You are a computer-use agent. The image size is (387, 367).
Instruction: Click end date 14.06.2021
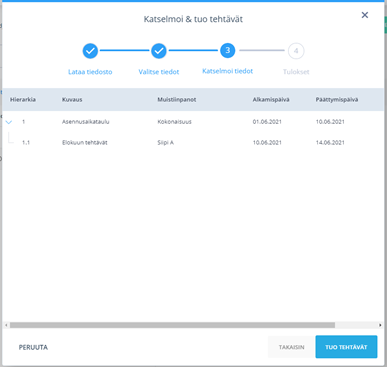tap(330, 142)
